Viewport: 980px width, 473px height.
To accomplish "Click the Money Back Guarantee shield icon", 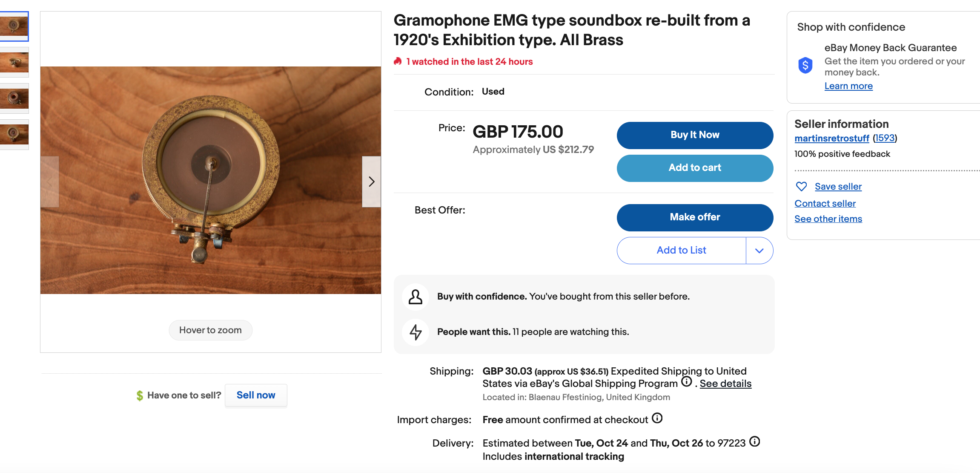I will tap(805, 66).
